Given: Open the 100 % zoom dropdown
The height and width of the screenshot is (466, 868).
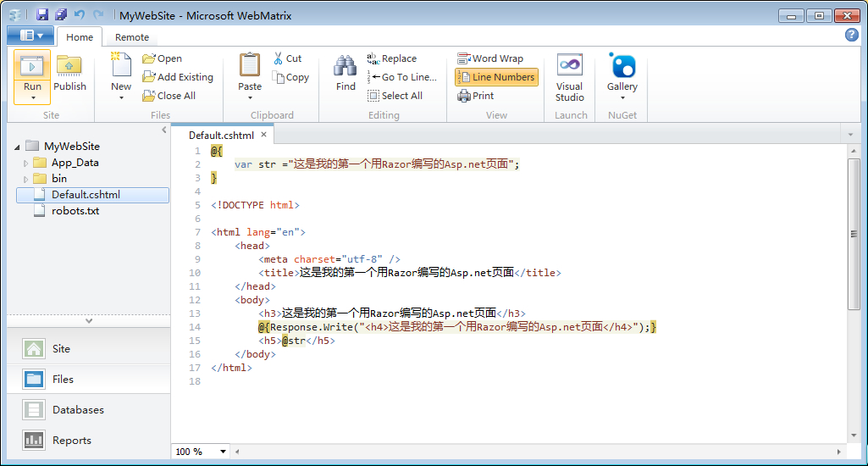Looking at the screenshot, I should point(223,452).
